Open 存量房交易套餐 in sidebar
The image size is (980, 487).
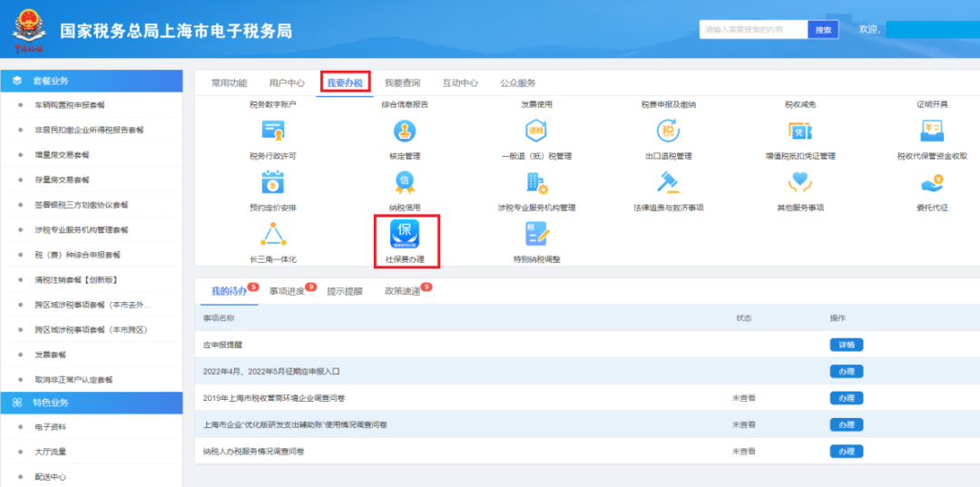63,180
